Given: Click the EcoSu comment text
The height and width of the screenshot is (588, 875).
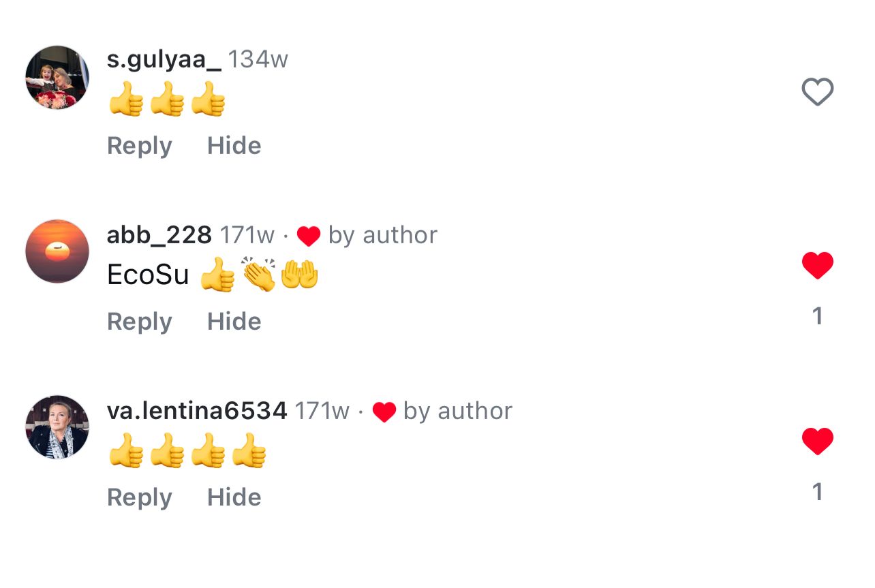Looking at the screenshot, I should (x=148, y=275).
